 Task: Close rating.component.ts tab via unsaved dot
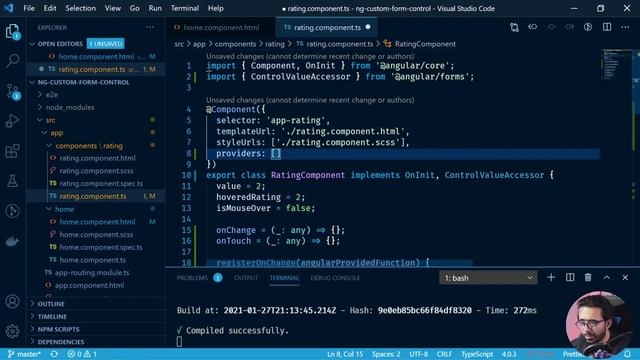point(368,27)
